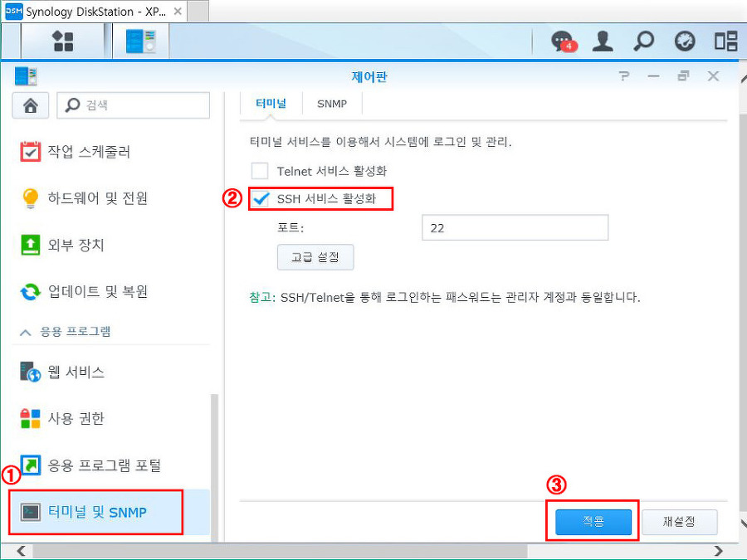Click the Control Panel taskbar icon
Image resolution: width=747 pixels, height=560 pixels.
coord(139,41)
